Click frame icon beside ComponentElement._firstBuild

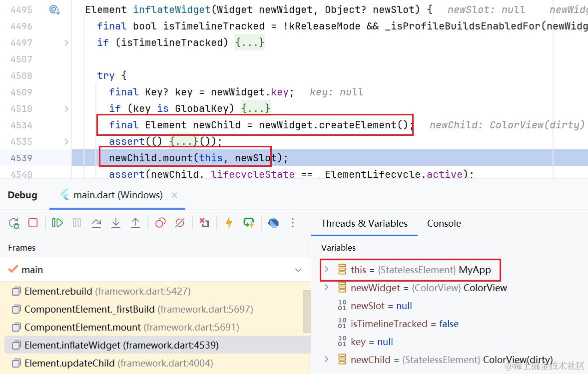[x=16, y=310]
